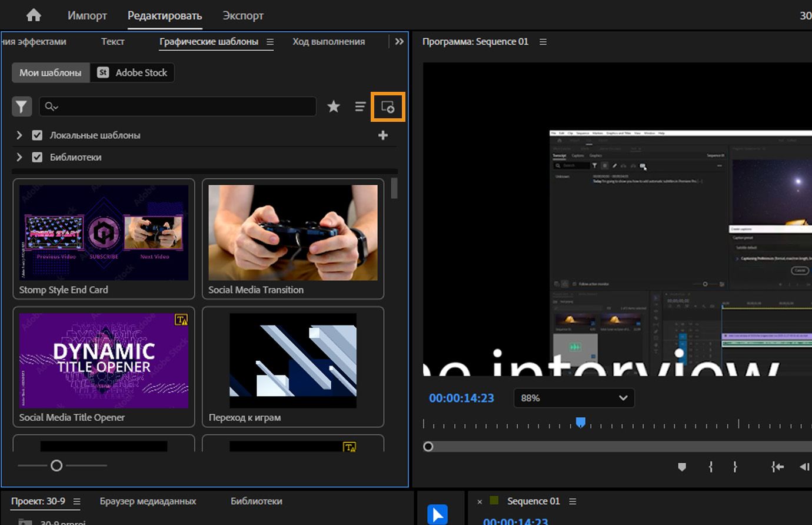The height and width of the screenshot is (525, 812).
Task: Select the Мои шаблоны button
Action: (51, 72)
